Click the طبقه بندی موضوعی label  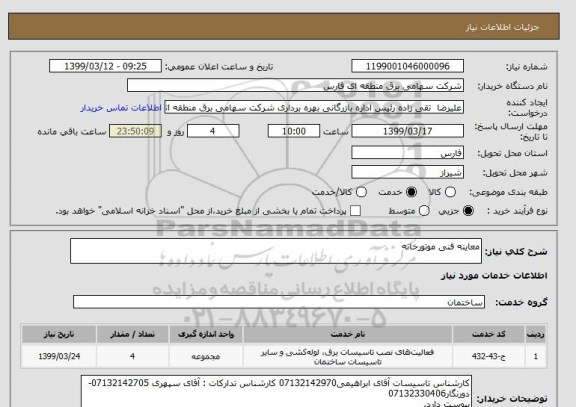pos(508,192)
